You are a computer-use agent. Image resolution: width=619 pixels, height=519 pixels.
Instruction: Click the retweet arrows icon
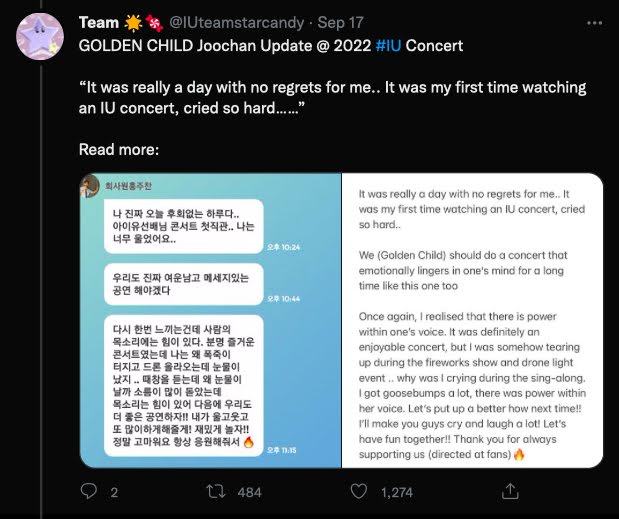pos(216,492)
